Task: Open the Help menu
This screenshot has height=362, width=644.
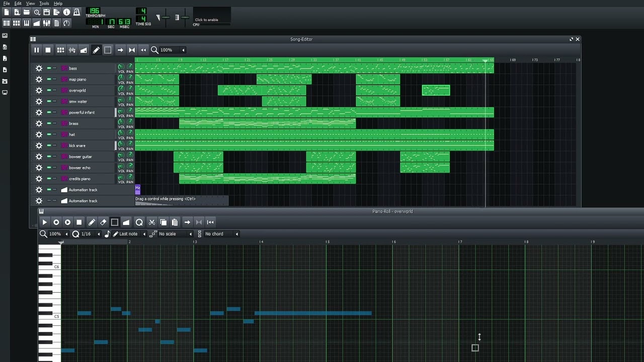Action: tap(58, 4)
